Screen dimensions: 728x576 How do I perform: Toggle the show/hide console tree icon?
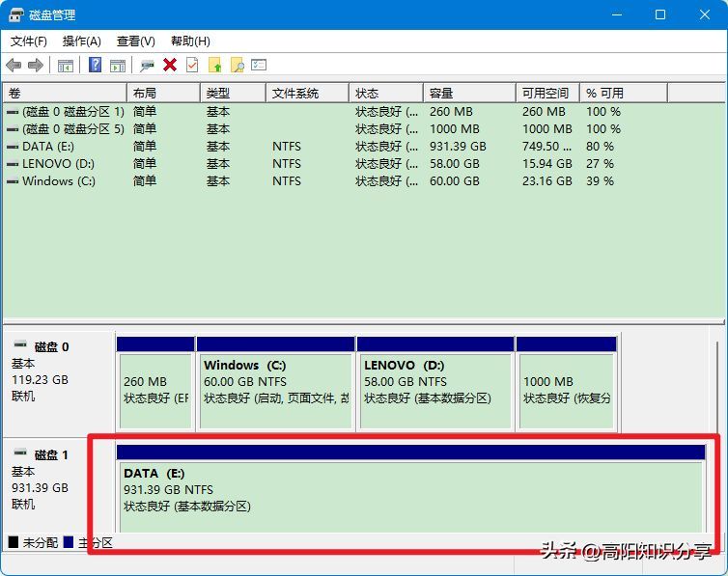tap(66, 66)
